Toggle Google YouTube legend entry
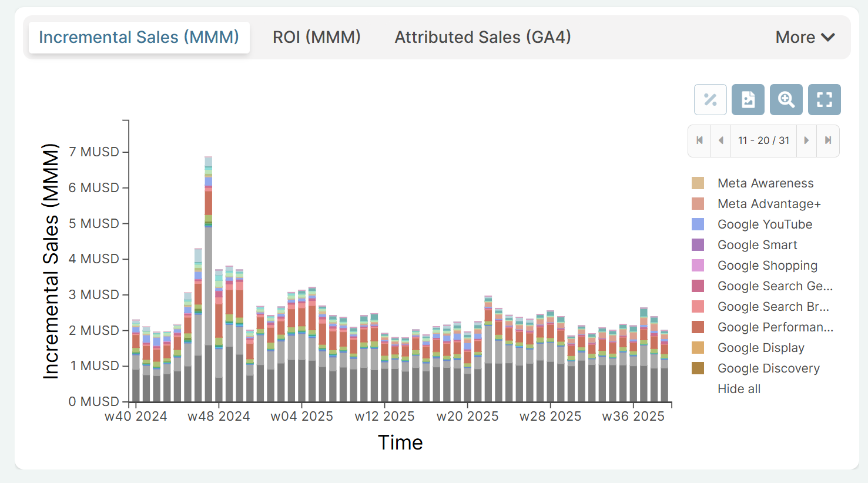The image size is (868, 483). [765, 224]
